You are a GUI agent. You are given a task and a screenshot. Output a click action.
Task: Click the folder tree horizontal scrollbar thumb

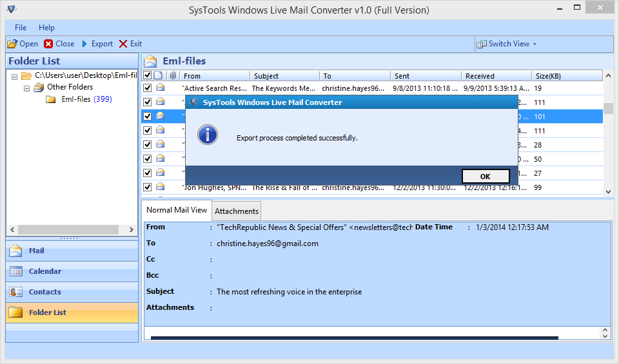(x=68, y=229)
